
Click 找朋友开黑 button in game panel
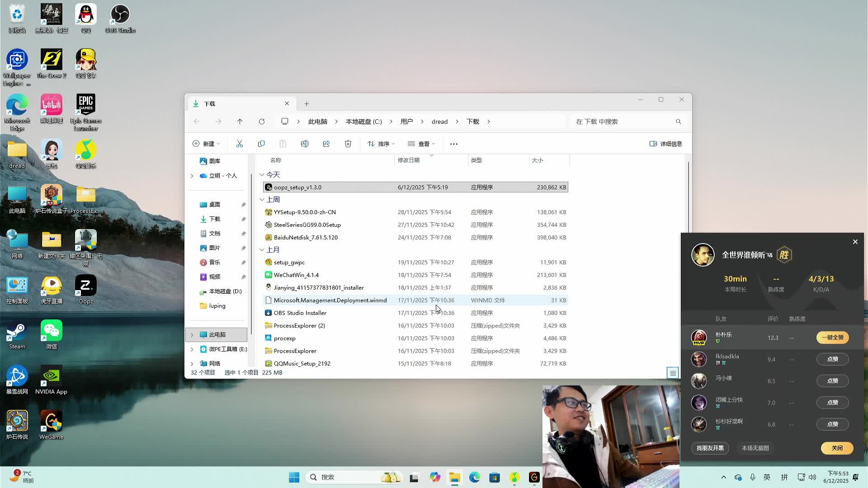coord(710,448)
